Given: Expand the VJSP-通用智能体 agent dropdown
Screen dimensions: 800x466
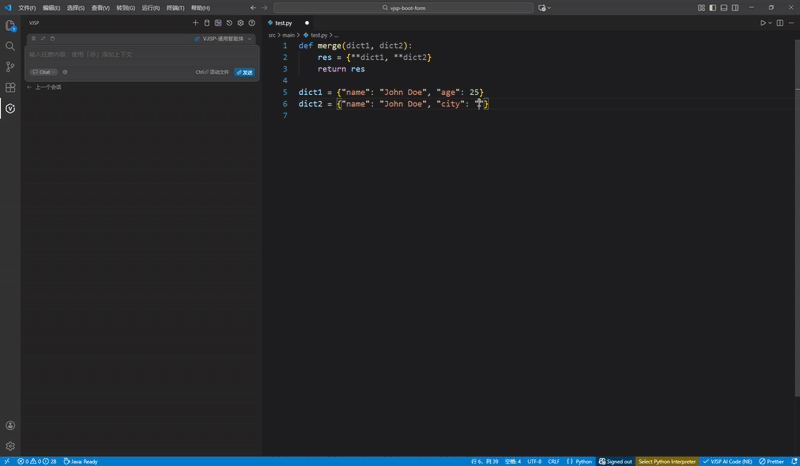Looking at the screenshot, I should [226, 39].
